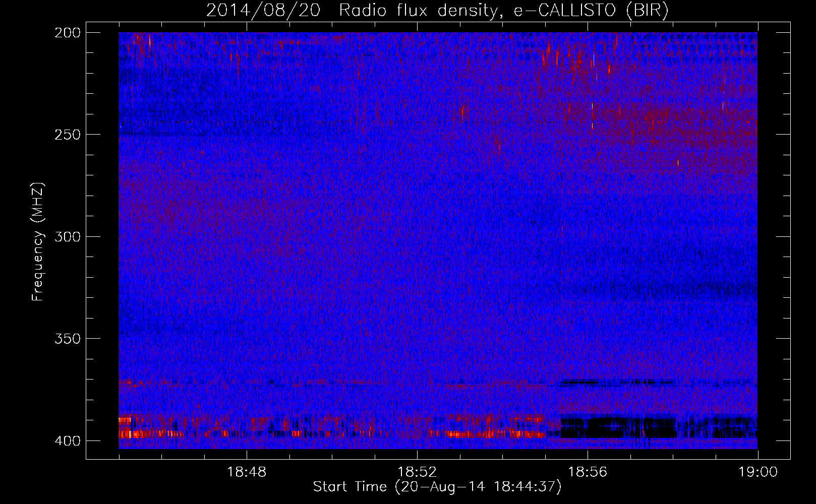Click the 300 frequency tick label
Viewport: 816px width, 504px height.
pos(68,236)
